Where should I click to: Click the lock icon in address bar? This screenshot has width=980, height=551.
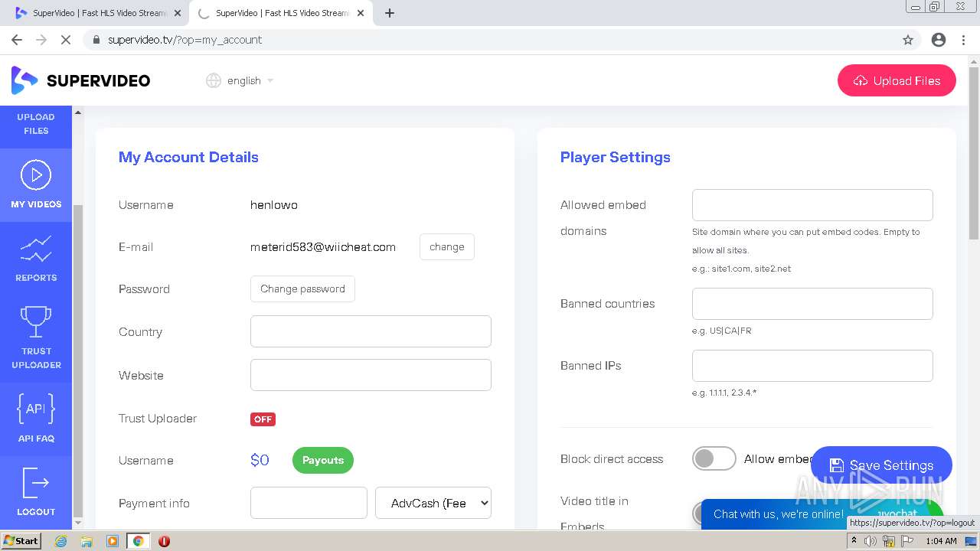[96, 40]
